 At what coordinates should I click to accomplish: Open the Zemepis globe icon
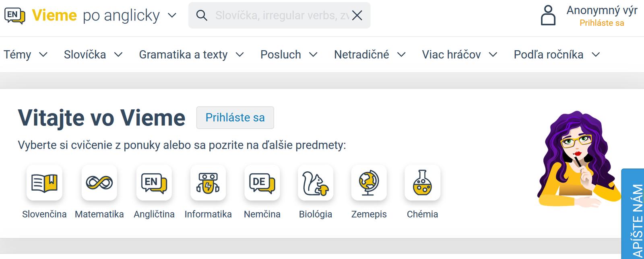[x=369, y=183]
